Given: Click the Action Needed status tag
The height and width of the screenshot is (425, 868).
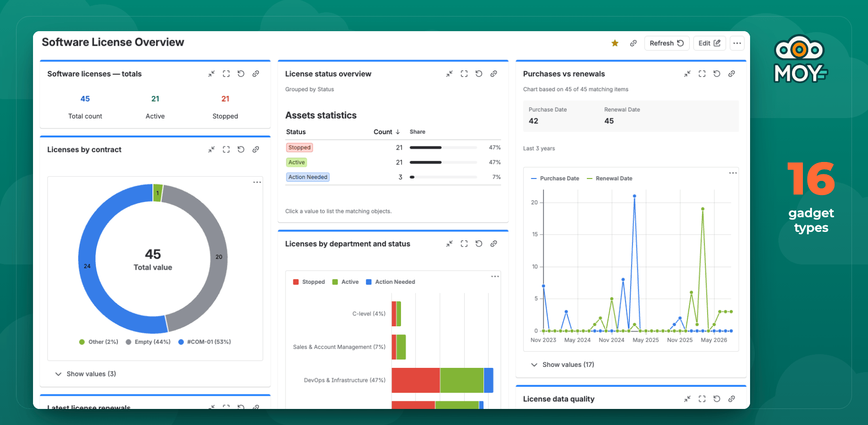Looking at the screenshot, I should tap(308, 177).
